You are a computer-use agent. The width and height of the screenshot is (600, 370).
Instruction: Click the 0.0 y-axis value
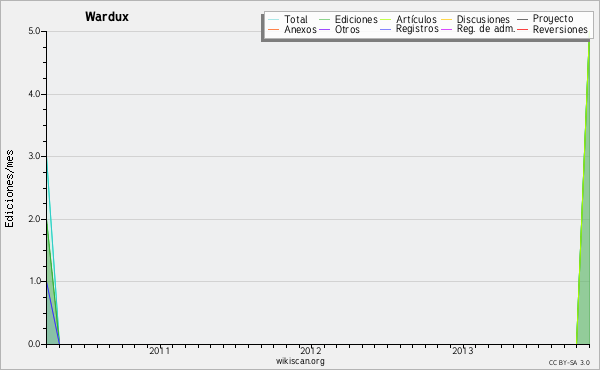[x=34, y=344]
